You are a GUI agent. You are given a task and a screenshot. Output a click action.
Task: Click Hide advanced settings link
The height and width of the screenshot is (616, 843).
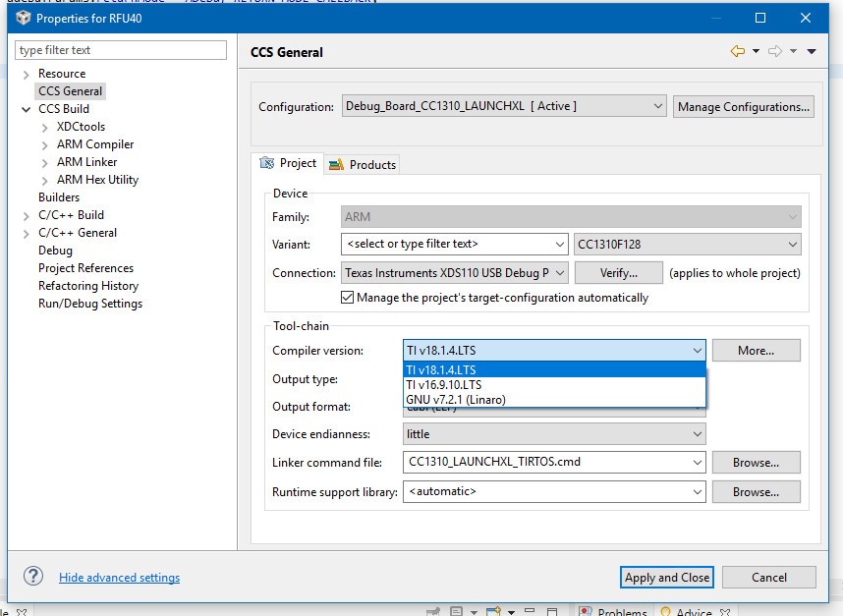pyautogui.click(x=119, y=578)
